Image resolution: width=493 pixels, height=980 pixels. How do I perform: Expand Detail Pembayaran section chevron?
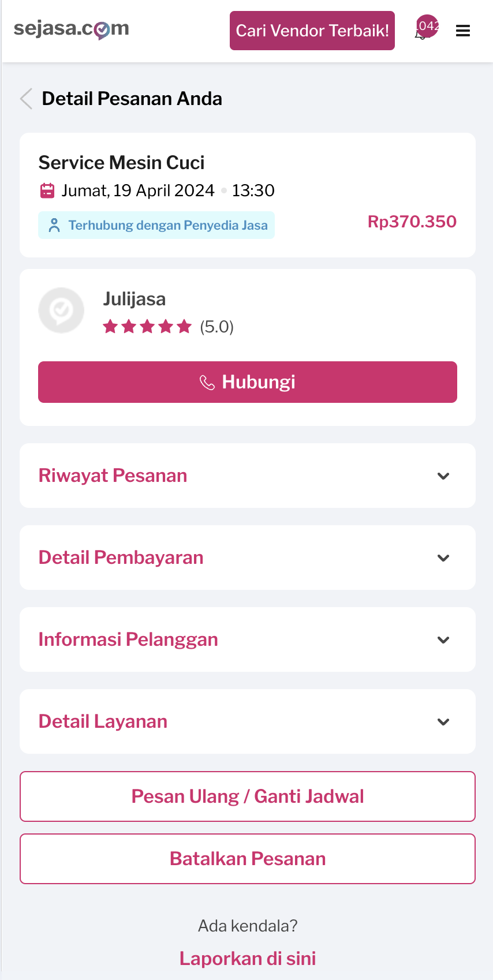tap(443, 558)
